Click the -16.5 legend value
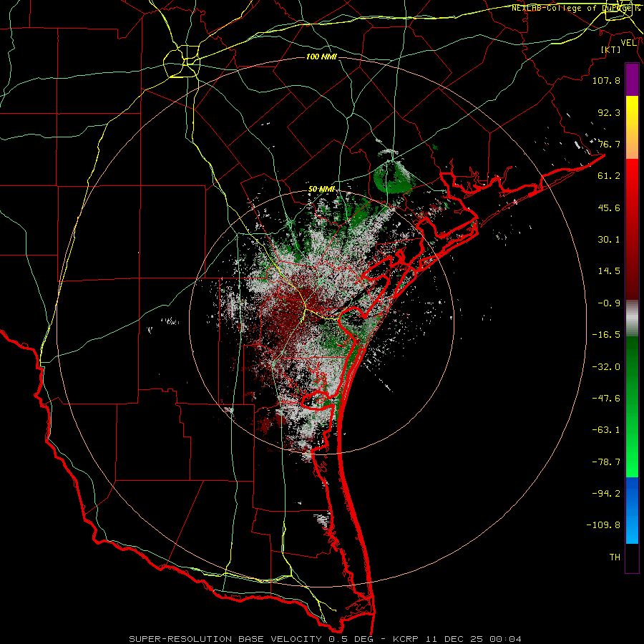 606,335
